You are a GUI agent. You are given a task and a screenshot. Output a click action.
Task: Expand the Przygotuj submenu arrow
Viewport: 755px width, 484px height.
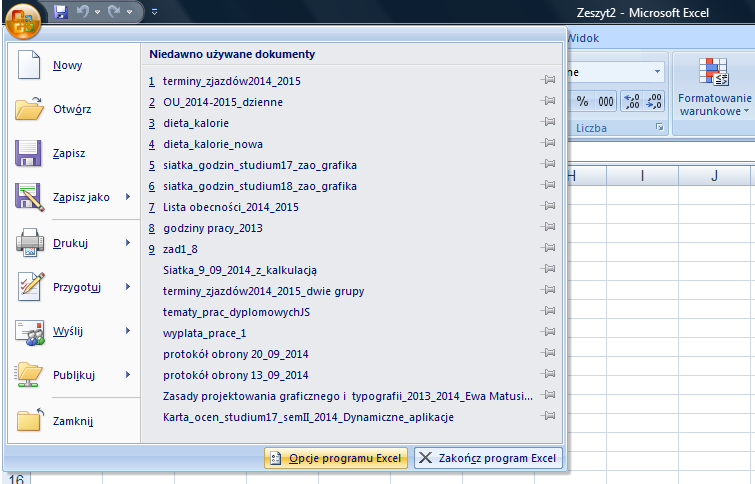tap(128, 287)
